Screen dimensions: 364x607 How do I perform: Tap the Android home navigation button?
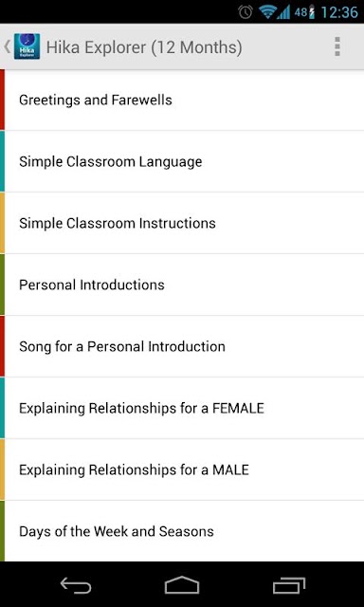click(x=182, y=585)
